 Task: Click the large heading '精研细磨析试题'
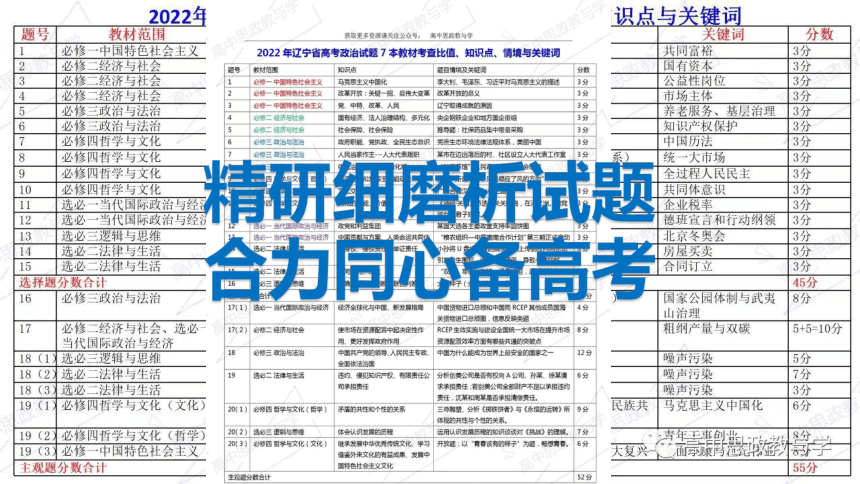(429, 192)
